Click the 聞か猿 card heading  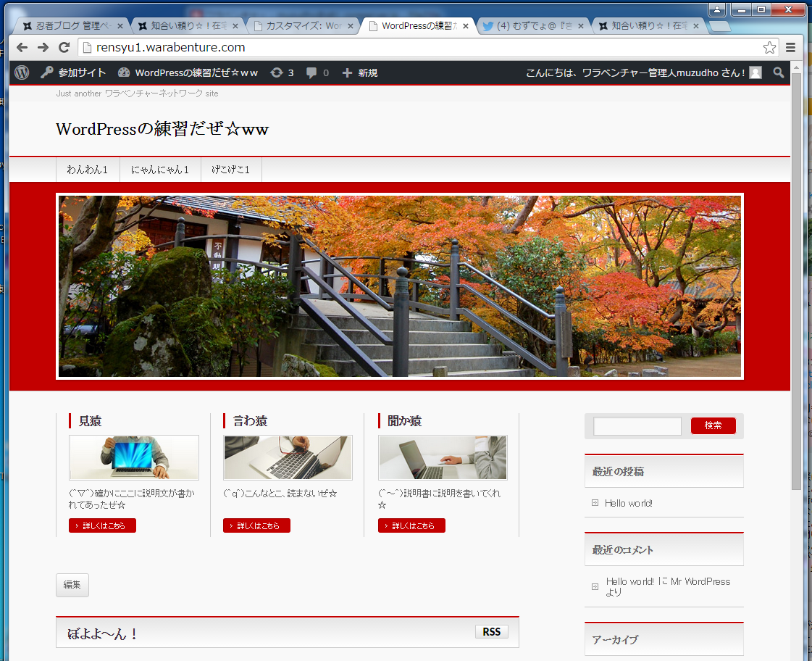tap(404, 421)
